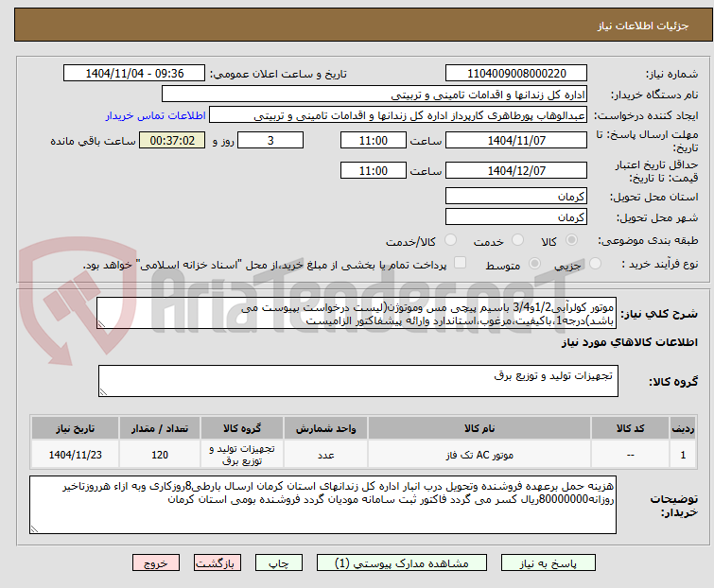Click the 'پاسخ به نیاز' button
The height and width of the screenshot is (588, 714).
pos(548,563)
